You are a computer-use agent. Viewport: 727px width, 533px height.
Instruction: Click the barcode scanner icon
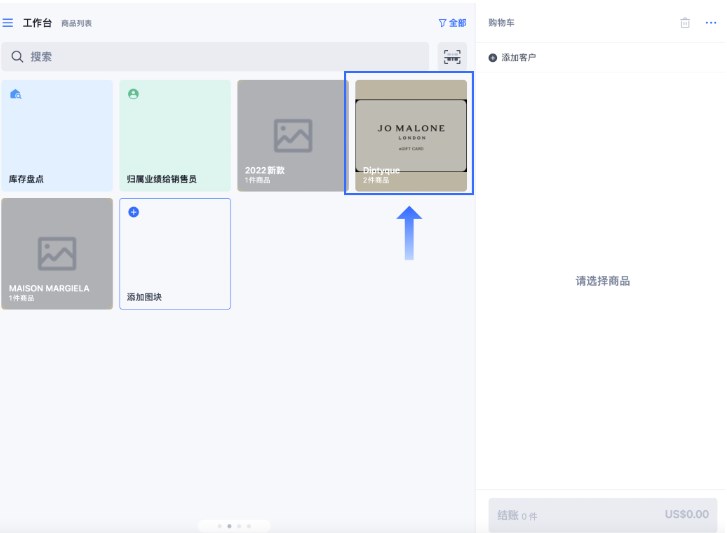tap(453, 57)
